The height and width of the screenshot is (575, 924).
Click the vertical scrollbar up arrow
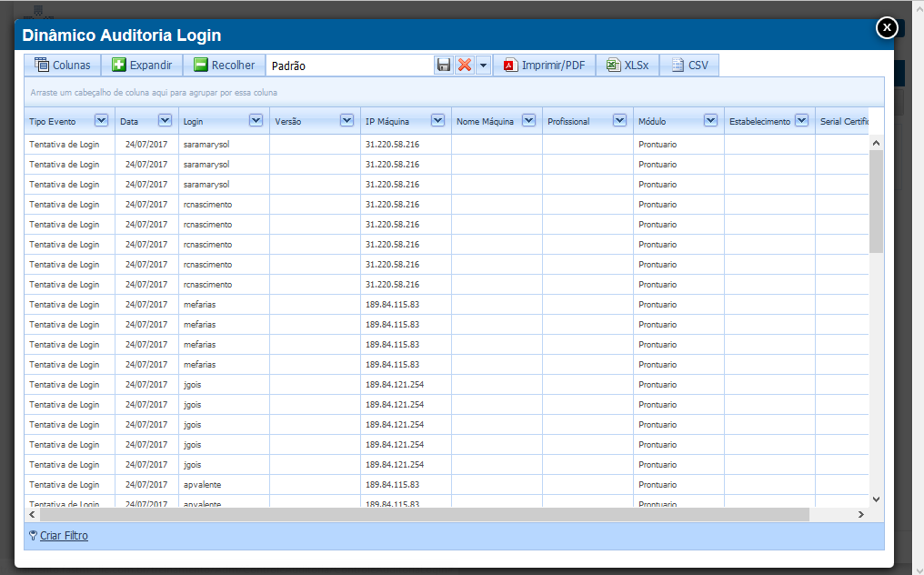(877, 143)
